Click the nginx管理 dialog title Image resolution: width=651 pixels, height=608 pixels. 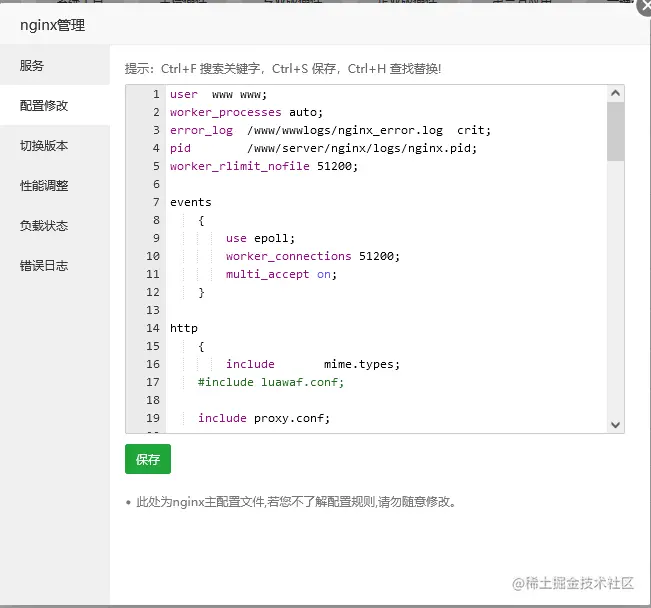53,25
